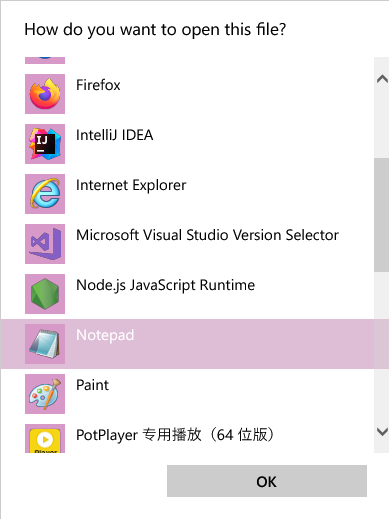Pick Microsoft Visual Studio Version Selector entry
This screenshot has width=389, height=519.
(207, 235)
